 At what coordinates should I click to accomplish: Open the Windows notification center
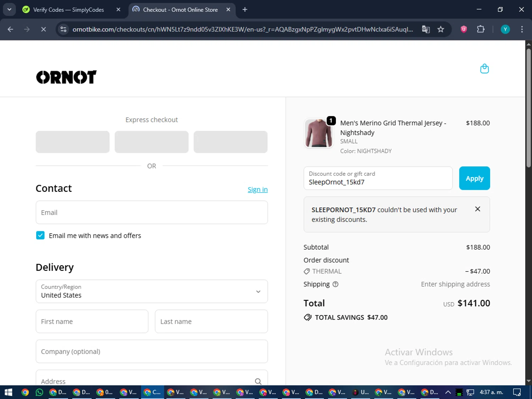517,392
